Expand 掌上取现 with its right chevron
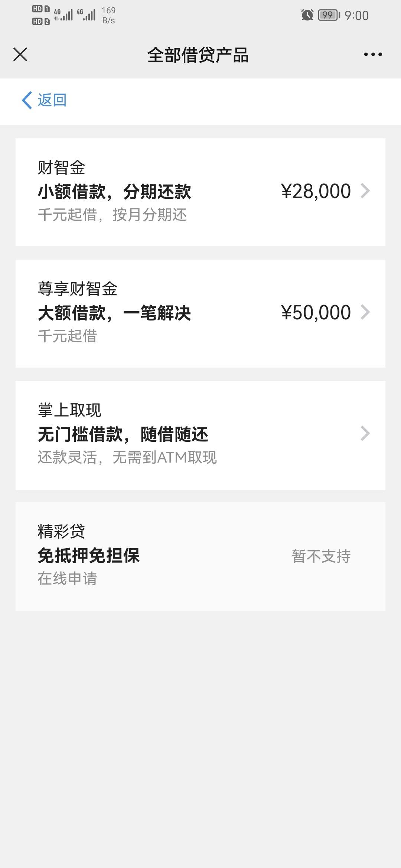Screen dimensions: 401x868 coord(365,433)
